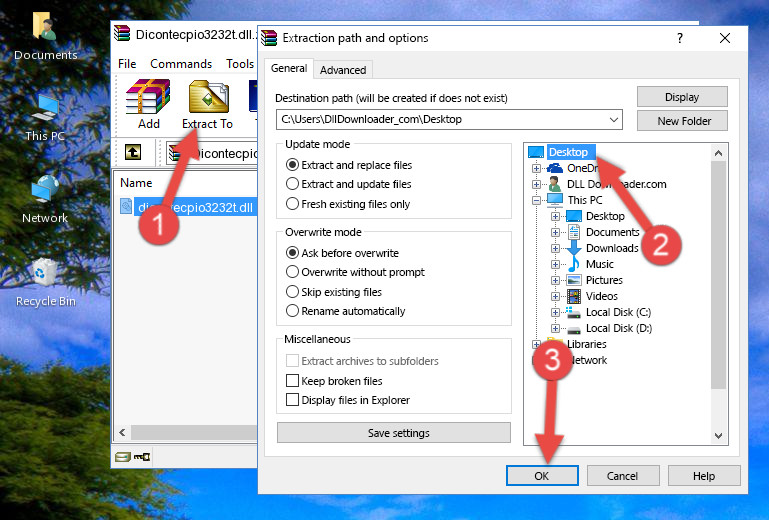
Task: Open the Tools menu in WinRAR
Action: [240, 64]
